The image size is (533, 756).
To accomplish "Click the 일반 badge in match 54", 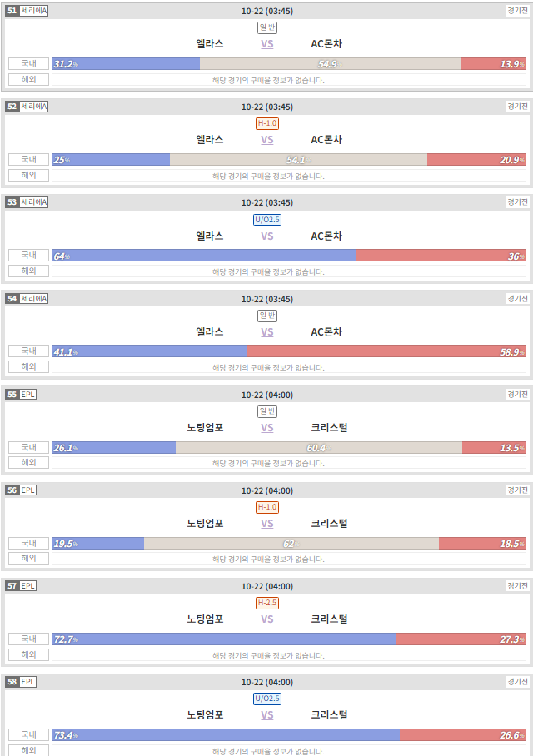I will click(267, 316).
